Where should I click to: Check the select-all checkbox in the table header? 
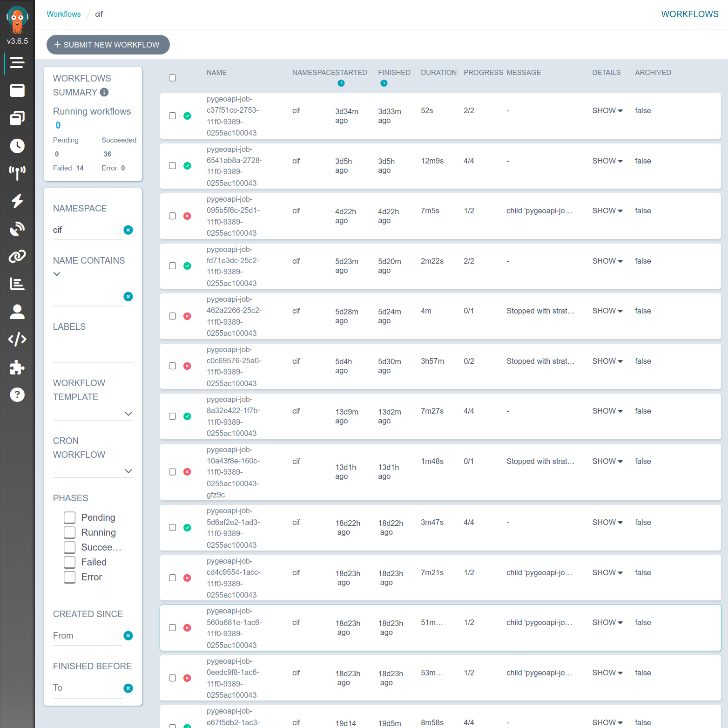[172, 77]
